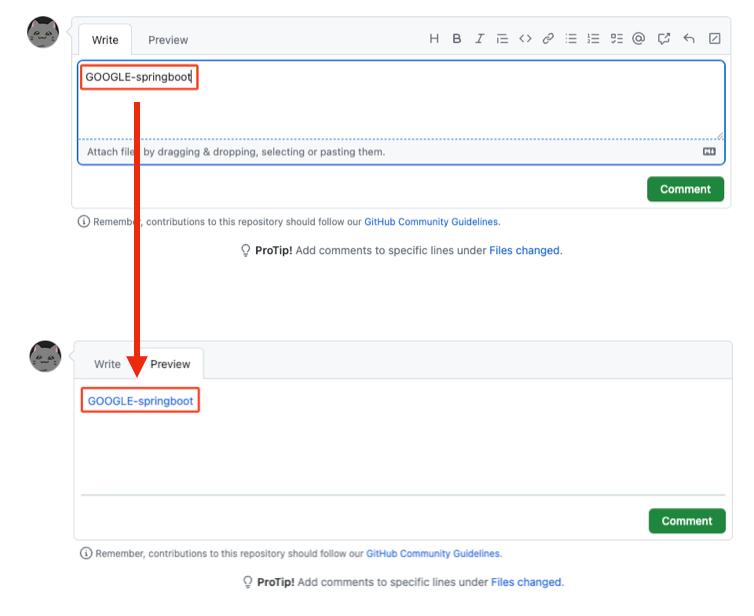754x616 pixels.
Task: Mention a user with the @ icon
Action: 639,38
